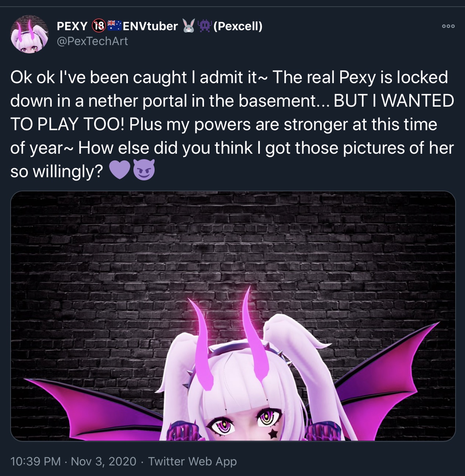Open the attached brick wall demon image
Screen dimensions: 465x476
pos(233,316)
